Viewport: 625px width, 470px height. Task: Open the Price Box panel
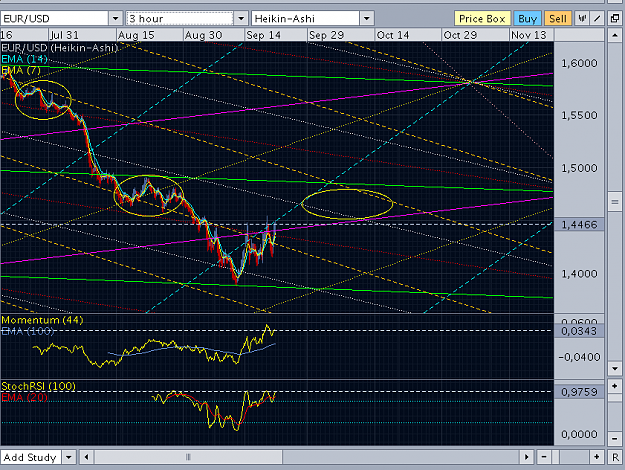(482, 19)
